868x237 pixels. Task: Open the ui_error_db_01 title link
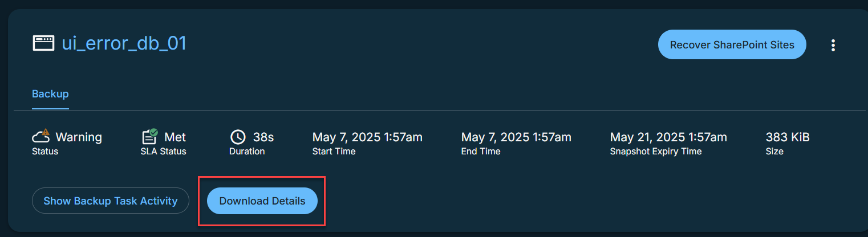pos(124,43)
